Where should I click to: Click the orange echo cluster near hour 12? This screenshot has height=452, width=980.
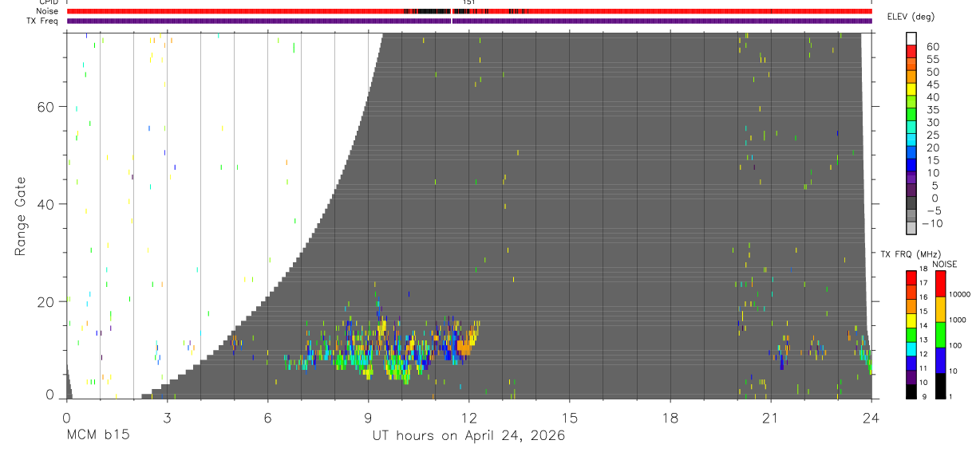[x=464, y=346]
